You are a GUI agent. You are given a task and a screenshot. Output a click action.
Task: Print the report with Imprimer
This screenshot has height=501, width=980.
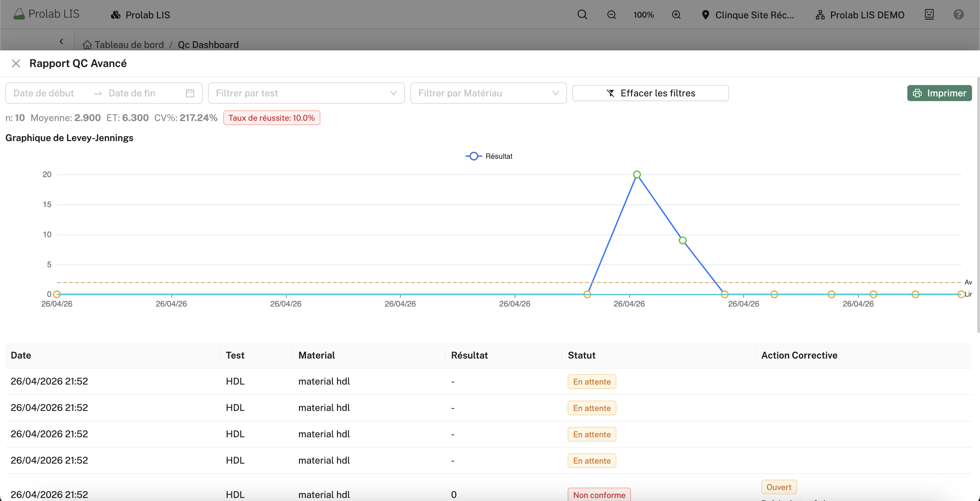(x=939, y=93)
